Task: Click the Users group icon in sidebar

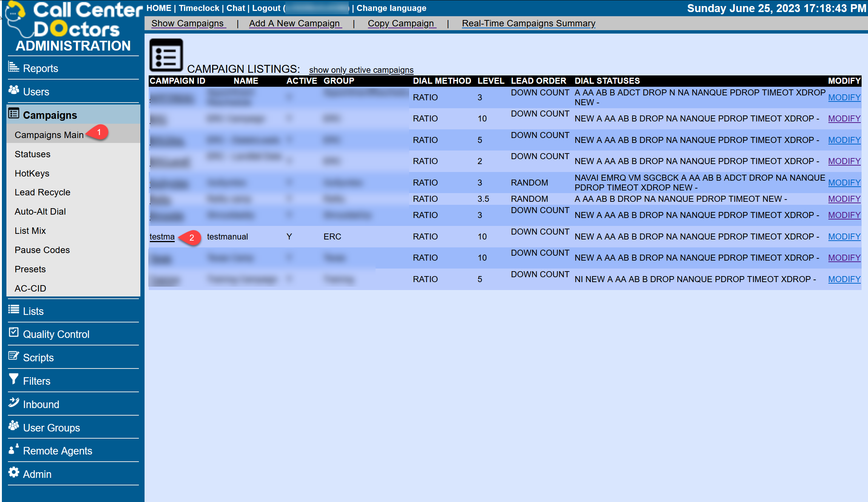Action: pos(14,90)
